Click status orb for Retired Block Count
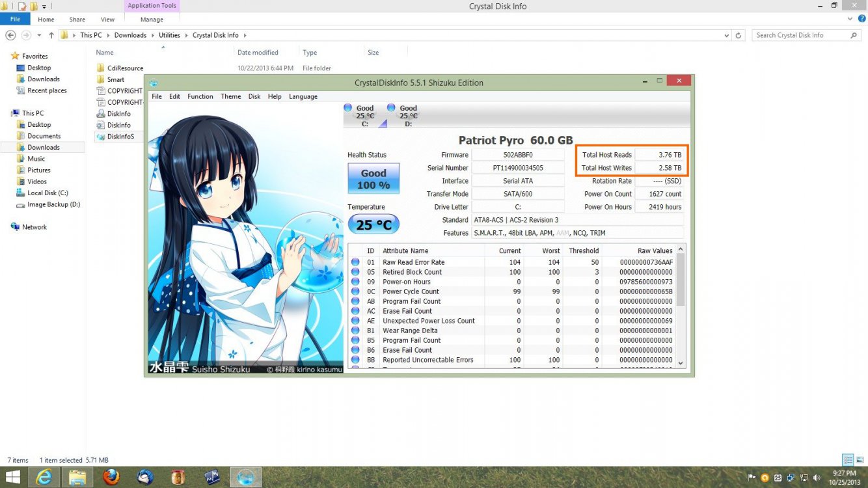Screen dimensions: 868x488 [x=355, y=272]
